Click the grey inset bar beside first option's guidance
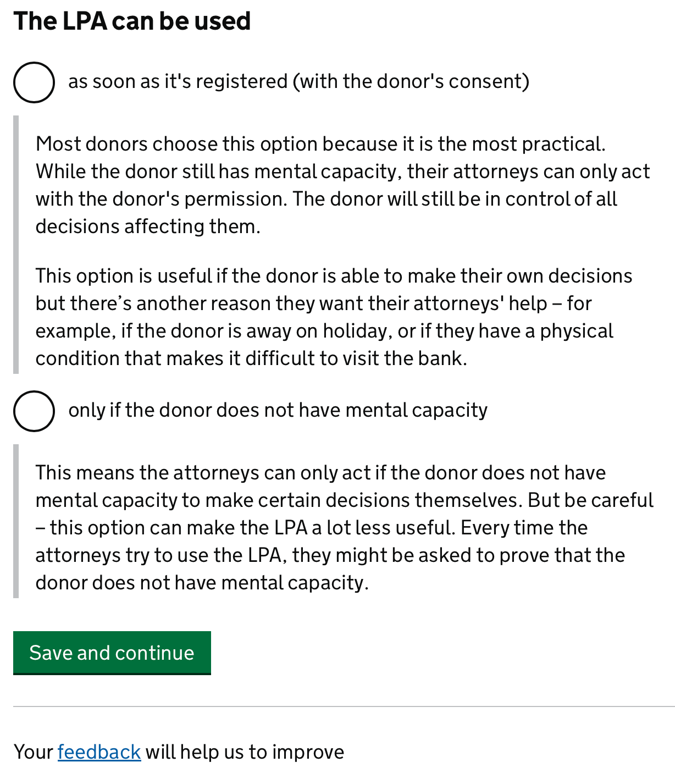The width and height of the screenshot is (675, 784). click(16, 245)
